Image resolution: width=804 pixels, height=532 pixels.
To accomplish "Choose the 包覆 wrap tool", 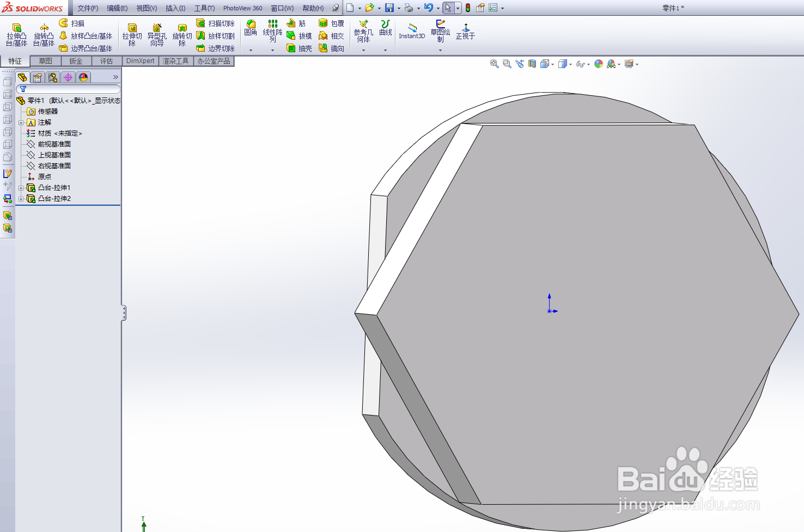I will click(331, 23).
